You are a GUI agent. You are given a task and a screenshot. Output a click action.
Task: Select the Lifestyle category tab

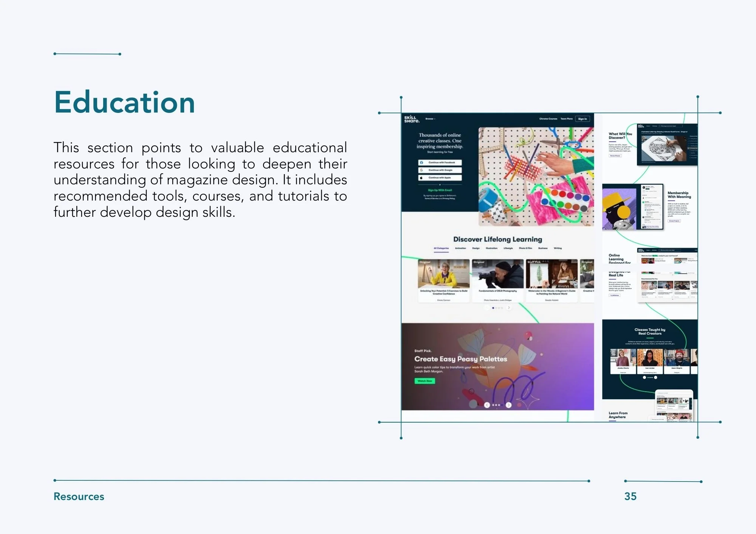pos(508,248)
